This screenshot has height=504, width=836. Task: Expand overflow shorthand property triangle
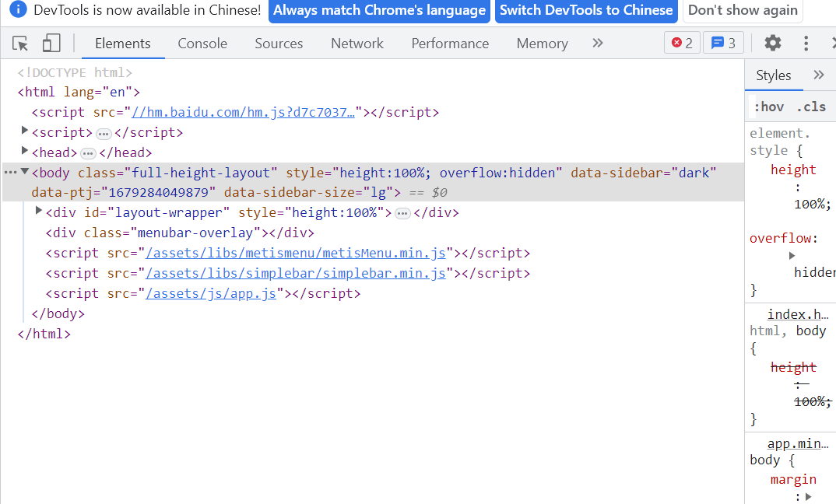click(x=792, y=256)
